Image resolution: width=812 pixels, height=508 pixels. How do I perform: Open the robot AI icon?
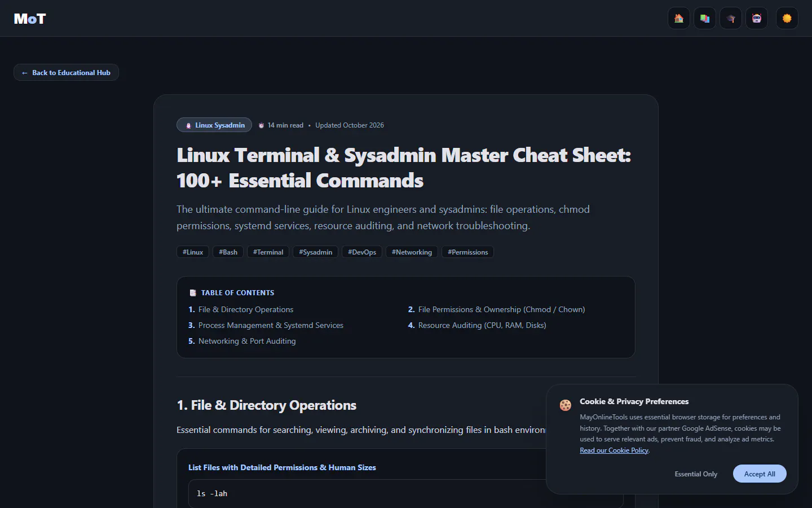click(x=757, y=18)
